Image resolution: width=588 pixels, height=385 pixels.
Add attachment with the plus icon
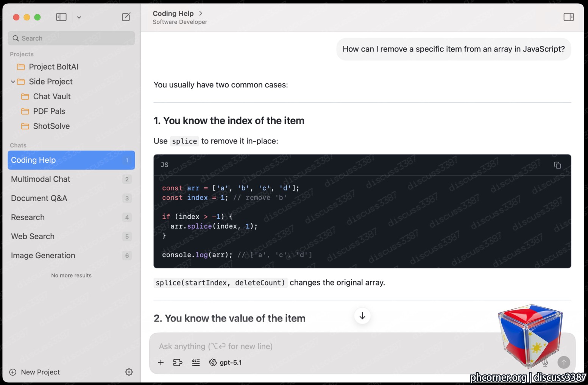[x=161, y=363]
